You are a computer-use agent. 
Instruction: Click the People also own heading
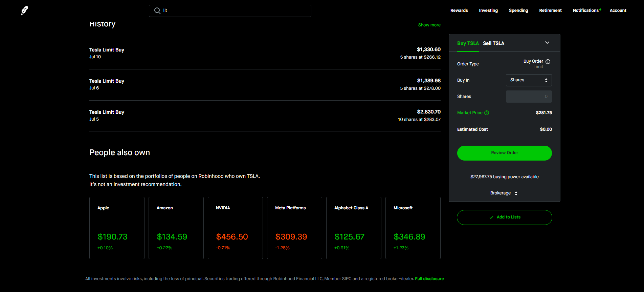point(119,152)
